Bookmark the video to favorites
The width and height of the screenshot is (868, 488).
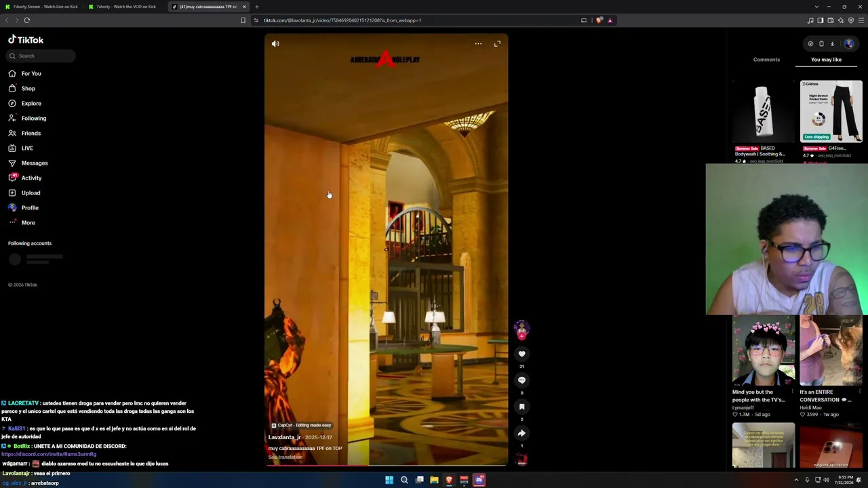(x=521, y=407)
